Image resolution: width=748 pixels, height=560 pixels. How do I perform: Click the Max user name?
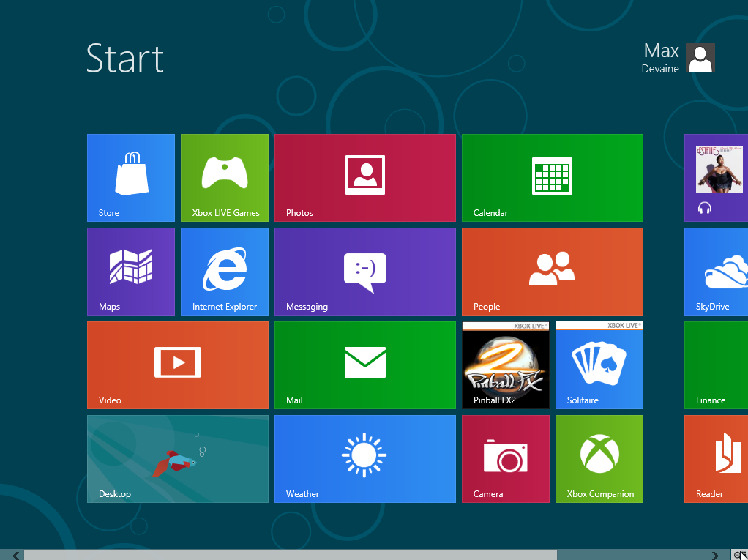661,51
